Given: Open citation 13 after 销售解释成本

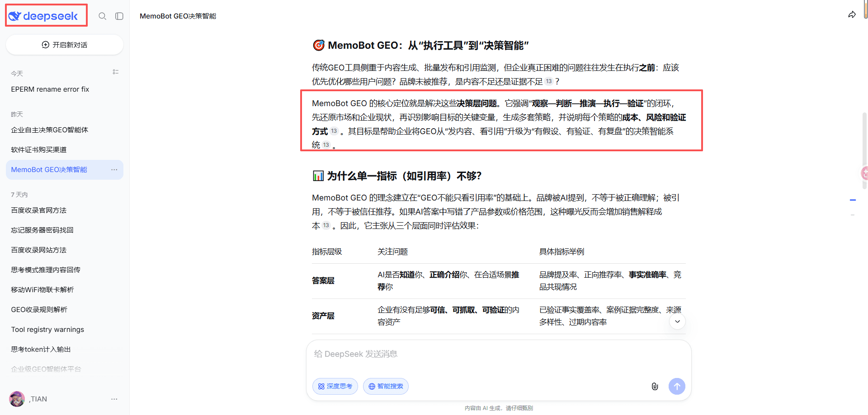Looking at the screenshot, I should 326,225.
